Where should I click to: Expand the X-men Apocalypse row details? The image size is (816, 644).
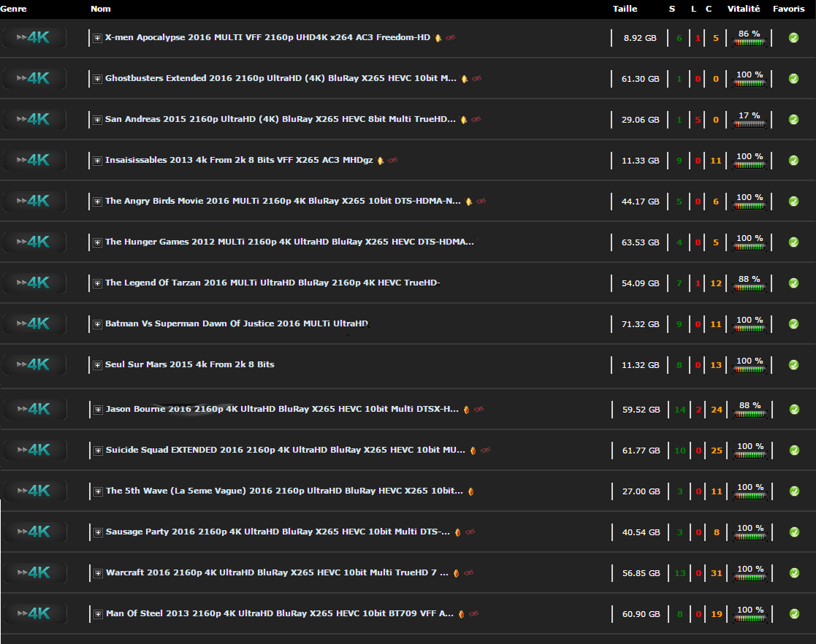click(x=97, y=38)
